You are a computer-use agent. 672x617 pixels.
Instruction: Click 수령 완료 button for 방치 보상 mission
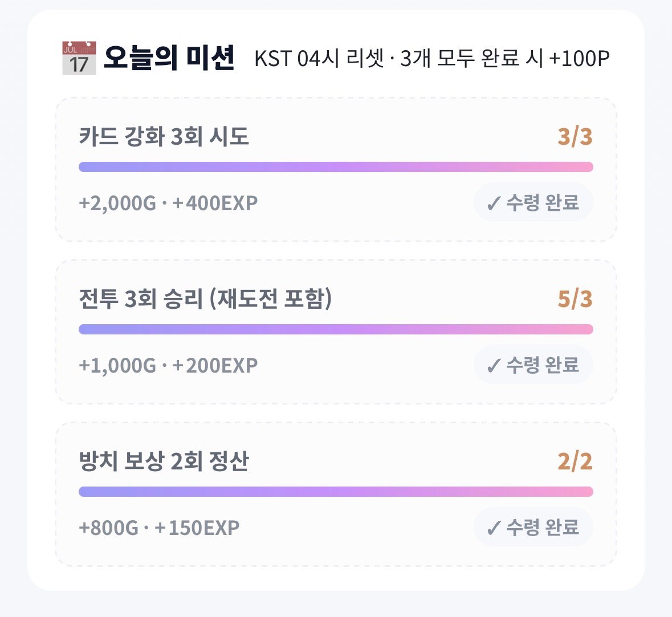pos(533,527)
